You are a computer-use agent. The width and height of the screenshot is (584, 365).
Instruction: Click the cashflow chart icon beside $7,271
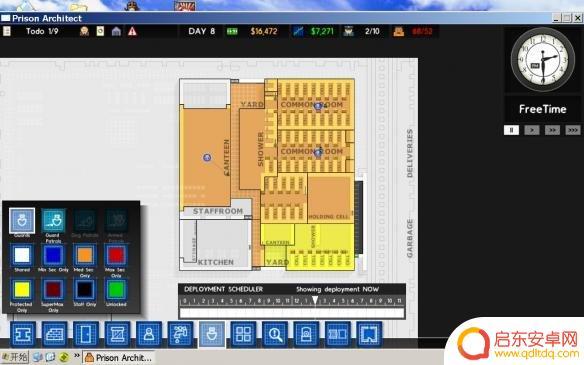pos(298,31)
